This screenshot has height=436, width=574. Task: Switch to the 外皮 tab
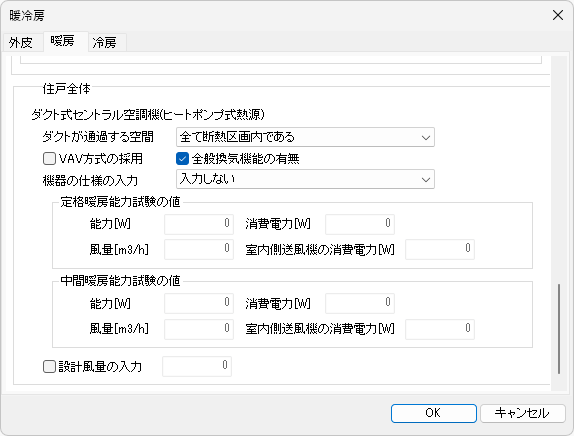pyautogui.click(x=21, y=42)
